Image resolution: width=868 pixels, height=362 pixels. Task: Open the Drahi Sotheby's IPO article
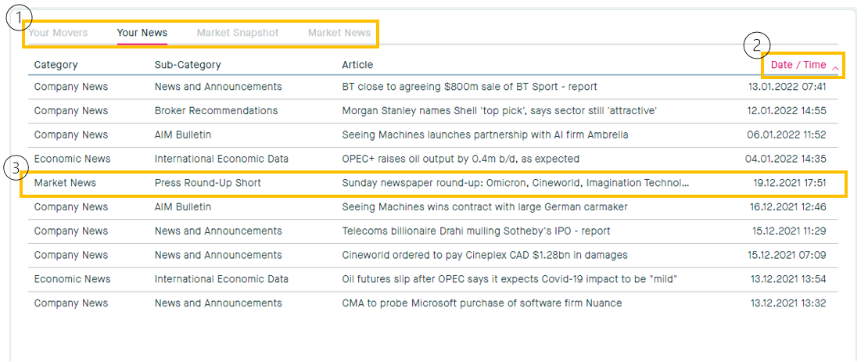click(476, 231)
